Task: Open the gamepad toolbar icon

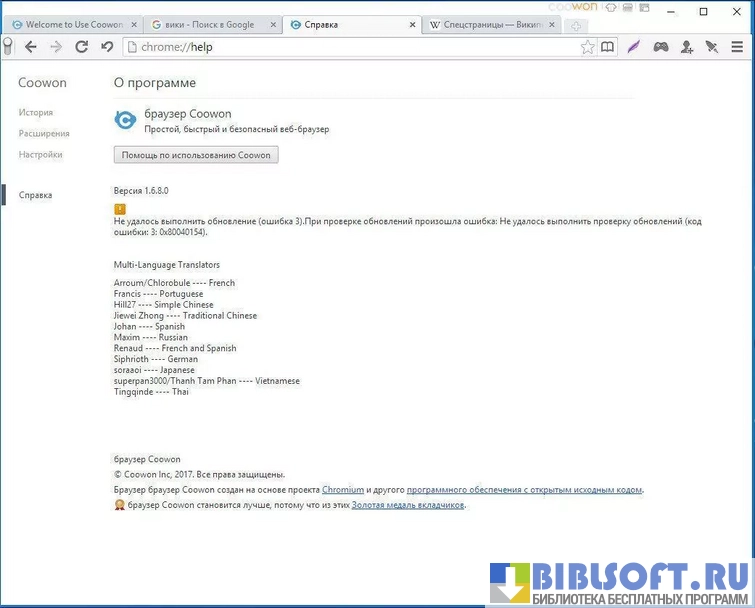Action: pyautogui.click(x=661, y=47)
